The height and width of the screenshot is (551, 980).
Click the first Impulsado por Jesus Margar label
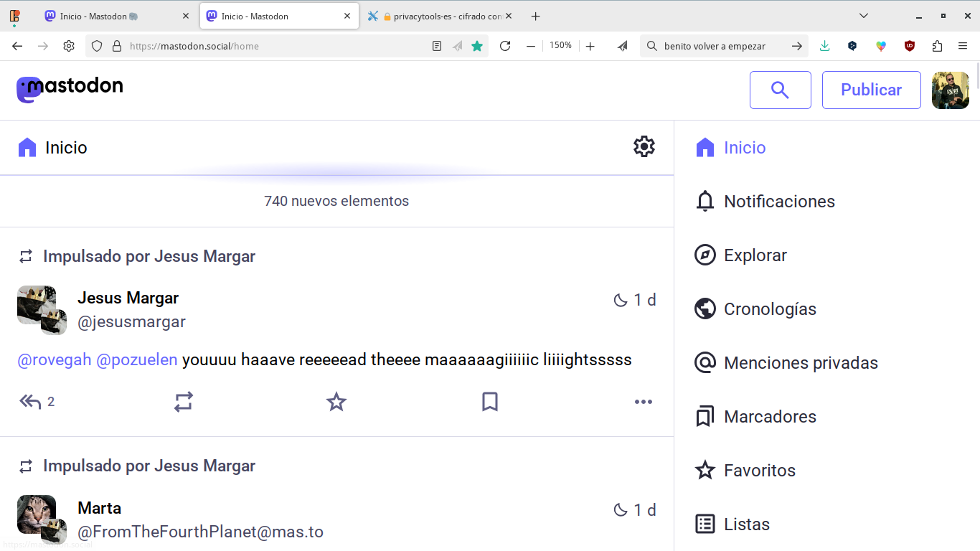click(149, 256)
